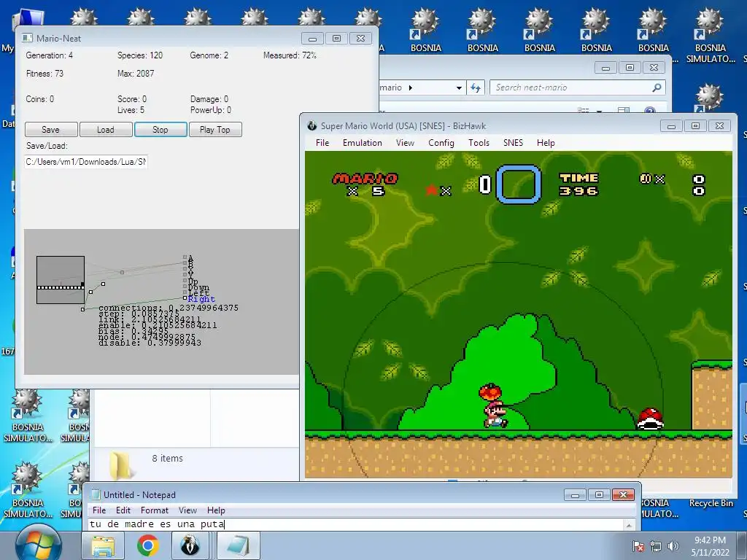Minimize the BizHawk window
This screenshot has width=747, height=560.
coord(671,126)
